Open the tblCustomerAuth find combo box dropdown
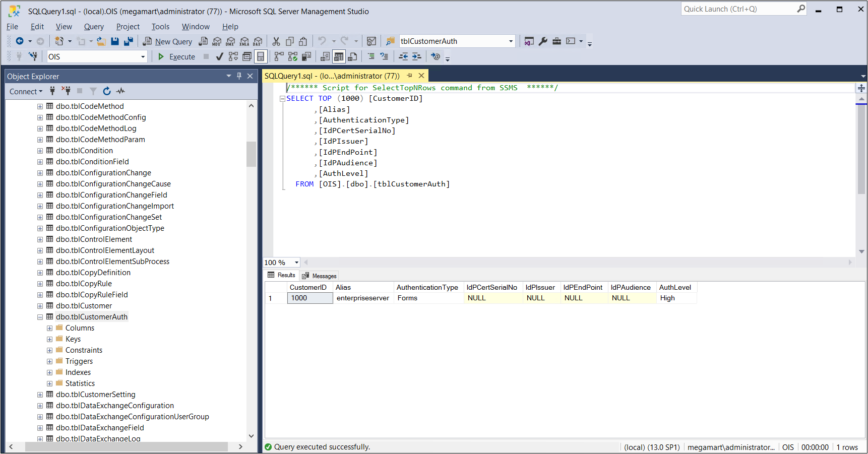The image size is (868, 454). pos(511,41)
